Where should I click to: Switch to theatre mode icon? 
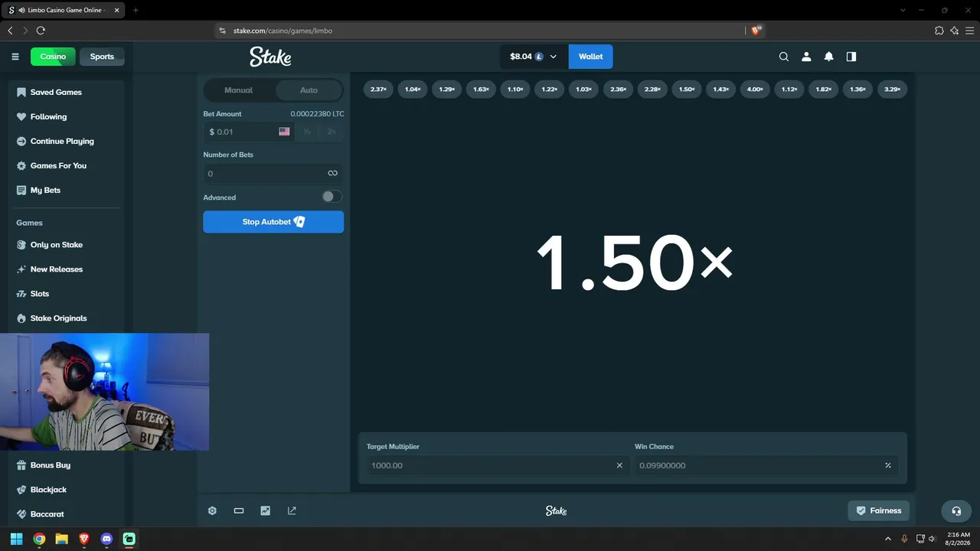(x=239, y=510)
